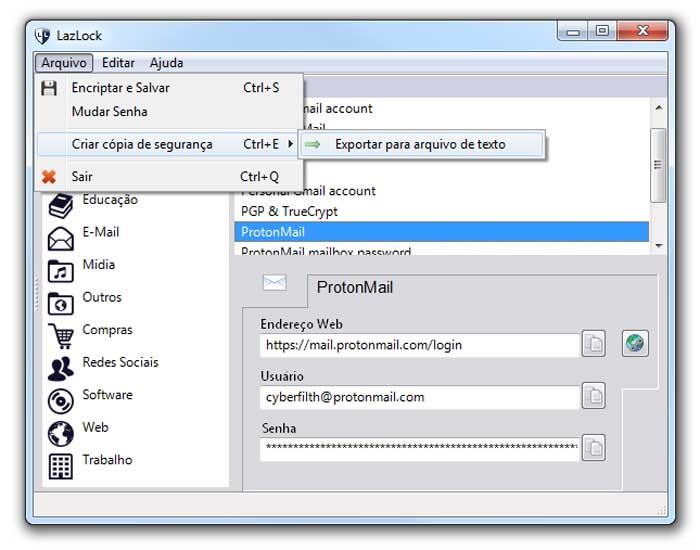Open the Educação category
Image resolution: width=700 pixels, height=550 pixels.
110,200
